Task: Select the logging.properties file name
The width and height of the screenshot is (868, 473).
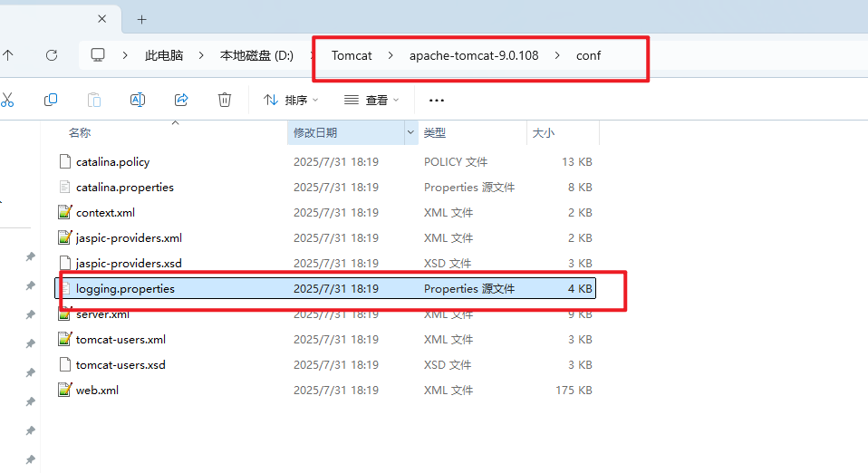Action: (125, 288)
